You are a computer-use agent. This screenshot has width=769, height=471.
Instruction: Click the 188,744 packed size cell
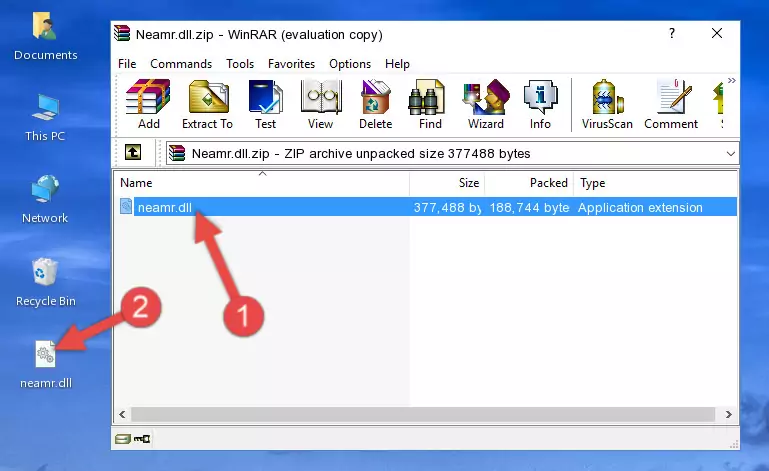[x=529, y=207]
